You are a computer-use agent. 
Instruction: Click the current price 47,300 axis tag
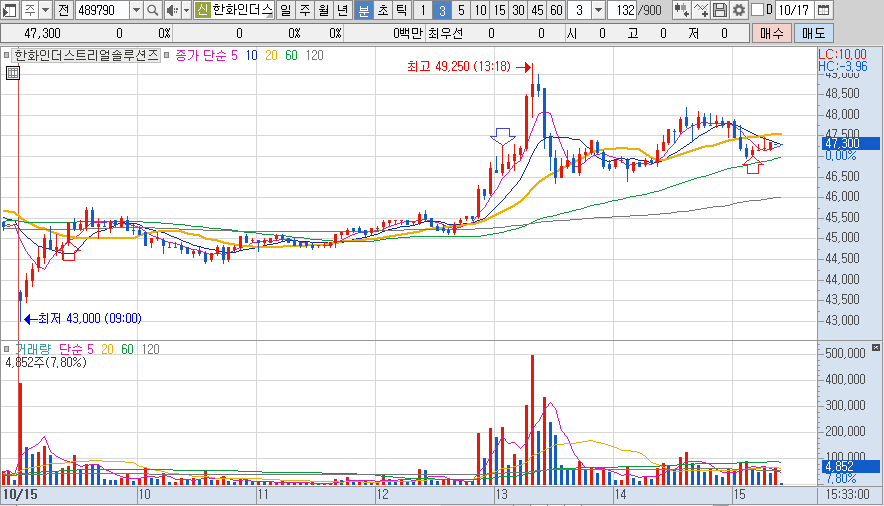tap(850, 144)
